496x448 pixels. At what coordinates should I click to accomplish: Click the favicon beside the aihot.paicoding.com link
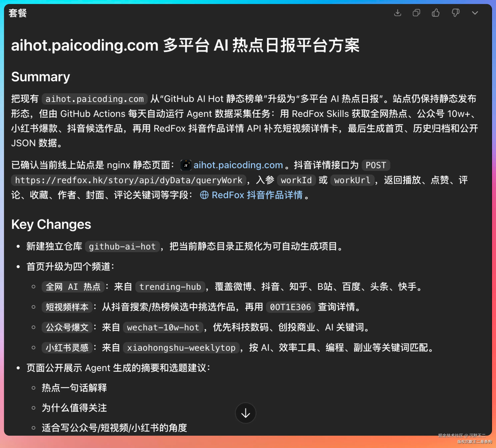tap(186, 165)
